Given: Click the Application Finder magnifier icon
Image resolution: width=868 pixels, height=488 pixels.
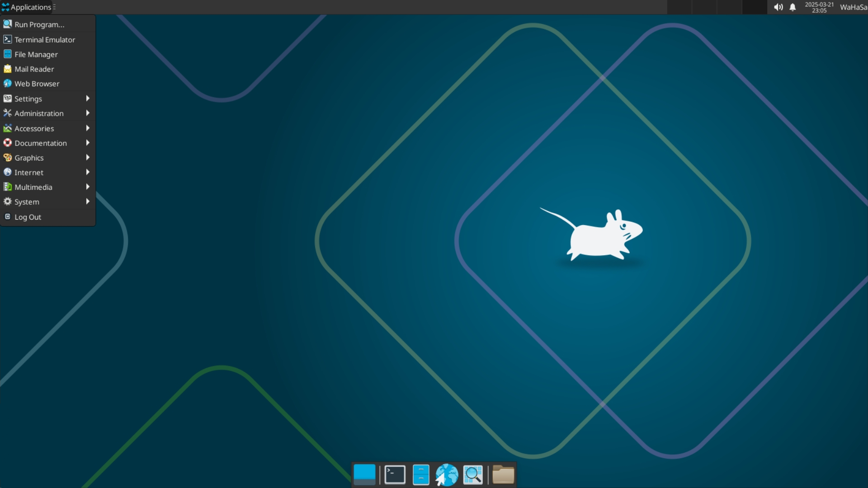Looking at the screenshot, I should [x=473, y=474].
